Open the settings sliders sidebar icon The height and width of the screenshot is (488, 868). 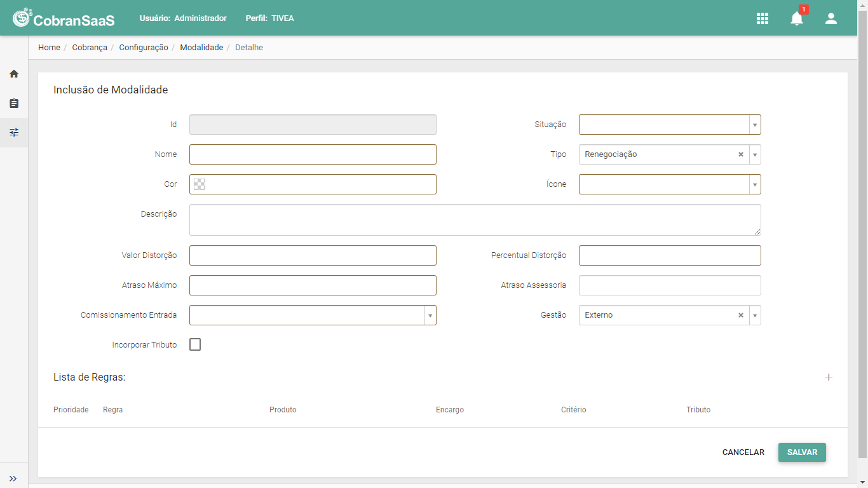coord(14,132)
